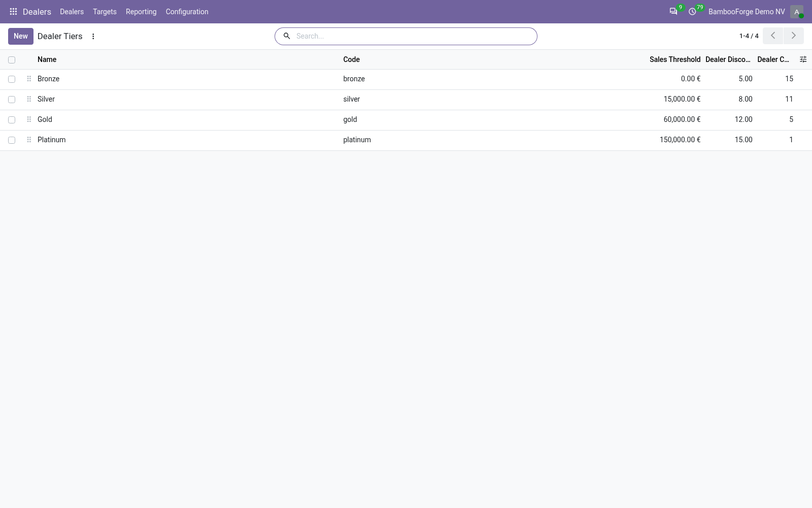812x508 pixels.
Task: Grab the Silver row drag handle
Action: [29, 99]
